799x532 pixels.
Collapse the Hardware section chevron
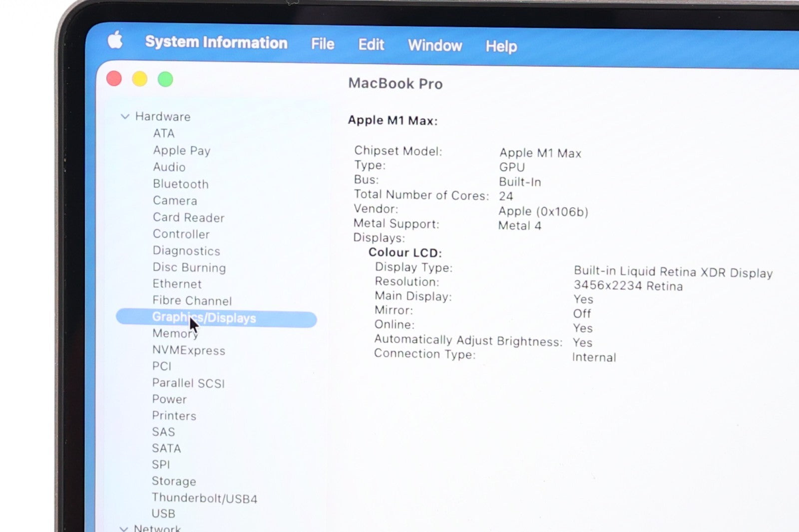click(125, 116)
